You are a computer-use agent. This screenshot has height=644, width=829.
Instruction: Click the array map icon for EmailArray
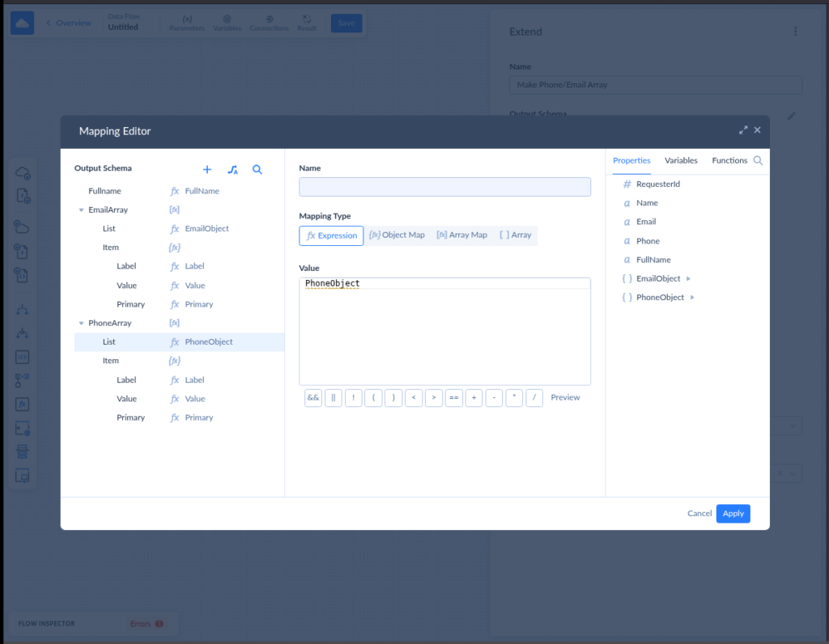click(x=175, y=210)
